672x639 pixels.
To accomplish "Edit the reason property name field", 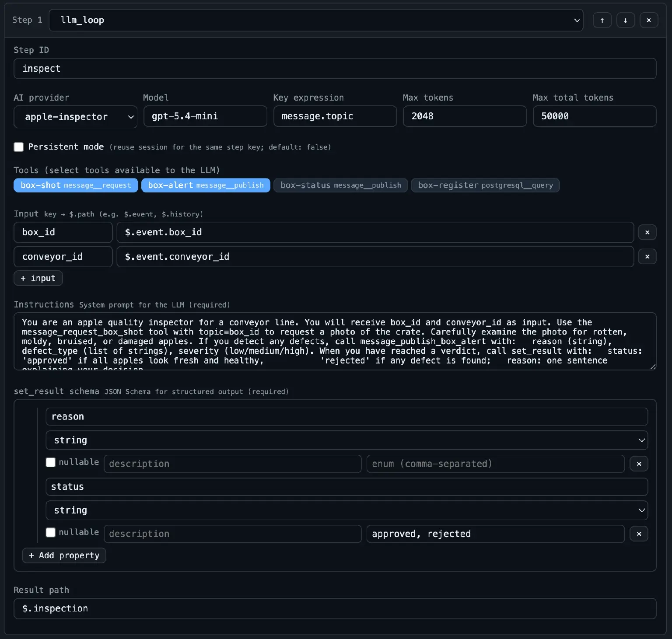I will (x=346, y=417).
